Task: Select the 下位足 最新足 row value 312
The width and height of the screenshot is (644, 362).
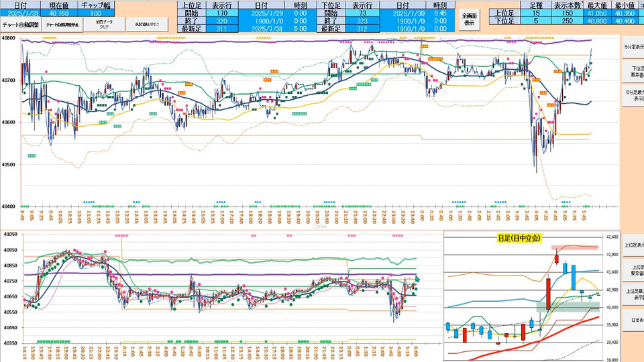Action: click(362, 29)
